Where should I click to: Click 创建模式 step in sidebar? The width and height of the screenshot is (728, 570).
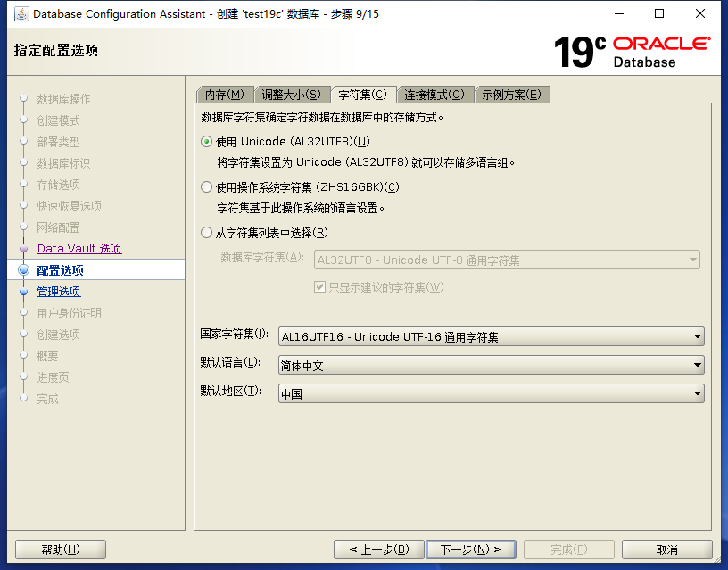click(x=59, y=120)
